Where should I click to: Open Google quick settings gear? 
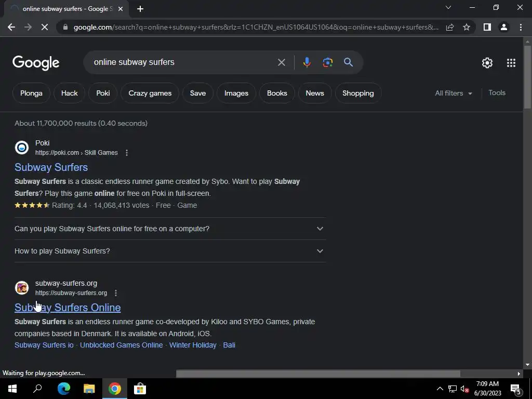487,63
